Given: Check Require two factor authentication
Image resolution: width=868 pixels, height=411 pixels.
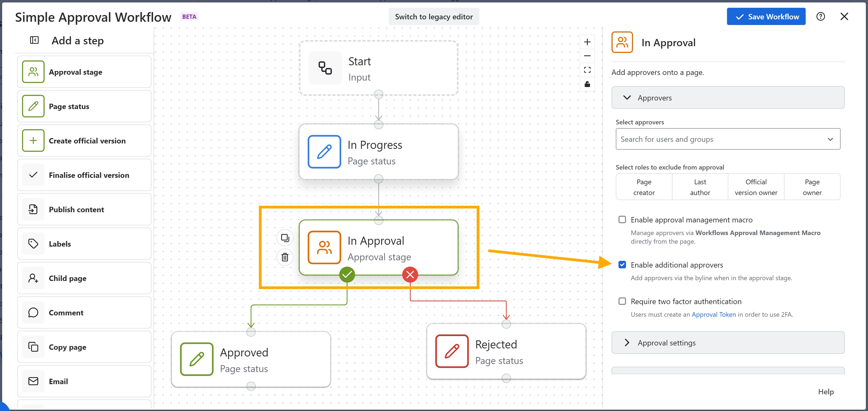Looking at the screenshot, I should pyautogui.click(x=622, y=301).
